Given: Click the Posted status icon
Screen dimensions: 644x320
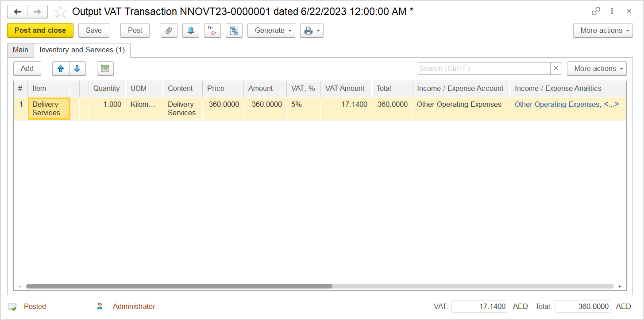Looking at the screenshot, I should (12, 306).
